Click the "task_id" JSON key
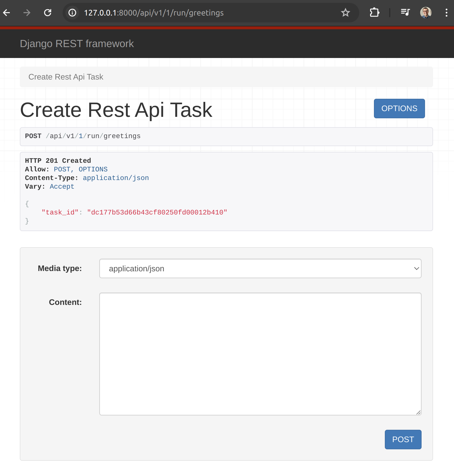This screenshot has height=476, width=454. [x=60, y=212]
